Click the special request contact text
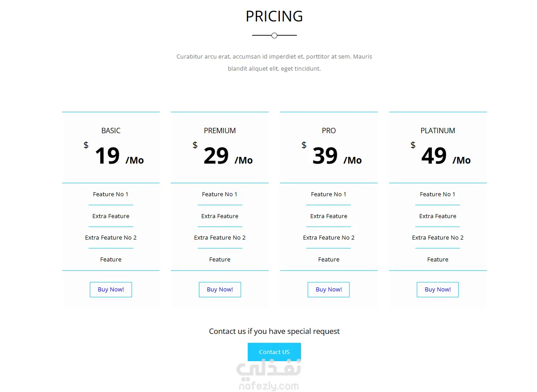Viewport: 537px width, 392px height. [274, 331]
